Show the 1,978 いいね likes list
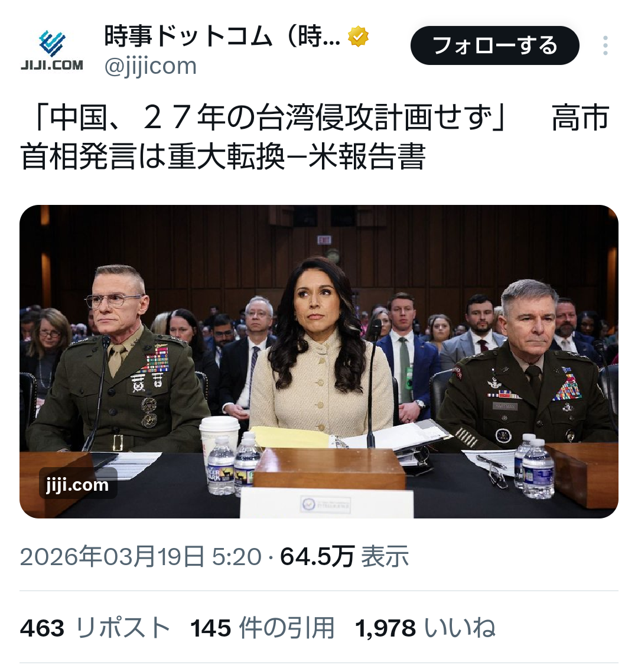The image size is (638, 672). click(x=425, y=628)
